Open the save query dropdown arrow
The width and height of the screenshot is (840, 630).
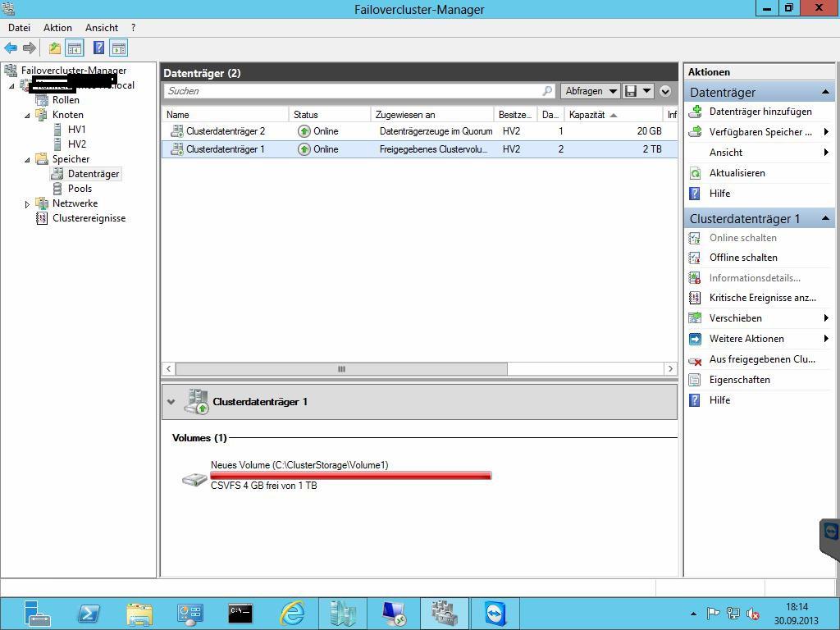(647, 91)
